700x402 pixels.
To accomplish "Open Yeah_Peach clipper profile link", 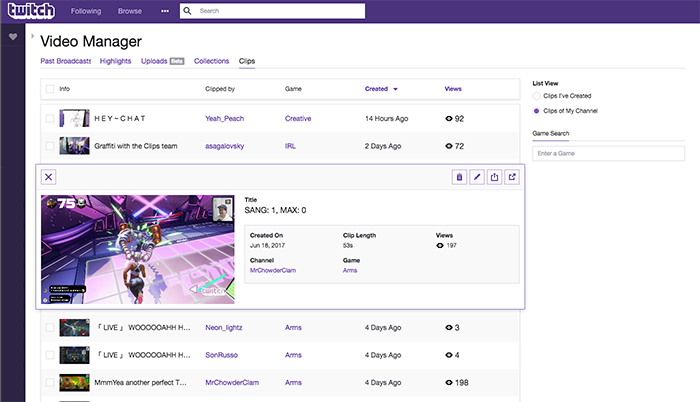I will click(x=225, y=118).
